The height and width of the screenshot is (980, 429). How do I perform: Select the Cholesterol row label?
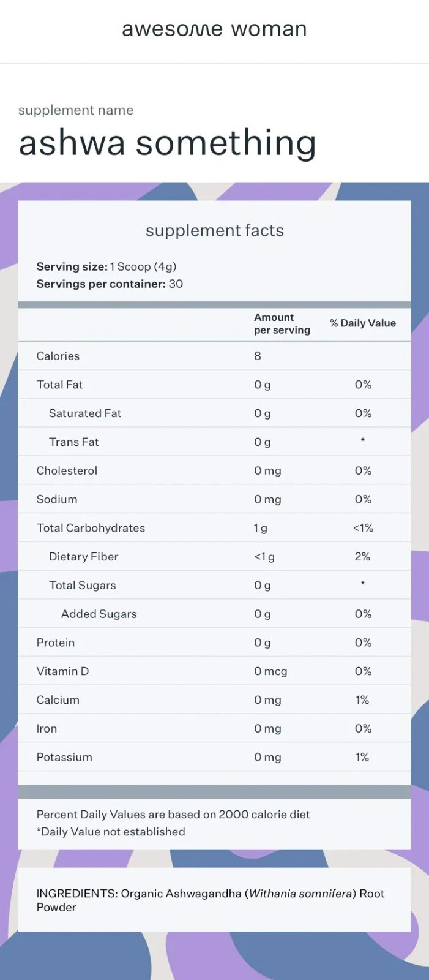67,470
